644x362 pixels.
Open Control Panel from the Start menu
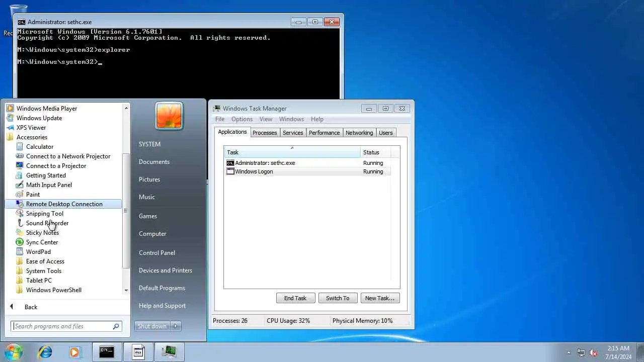(x=157, y=252)
